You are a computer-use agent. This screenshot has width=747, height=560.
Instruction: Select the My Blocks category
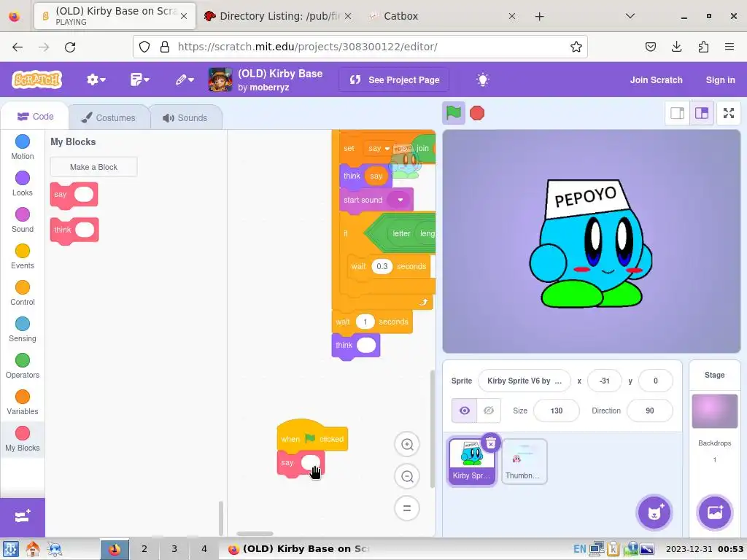23,439
